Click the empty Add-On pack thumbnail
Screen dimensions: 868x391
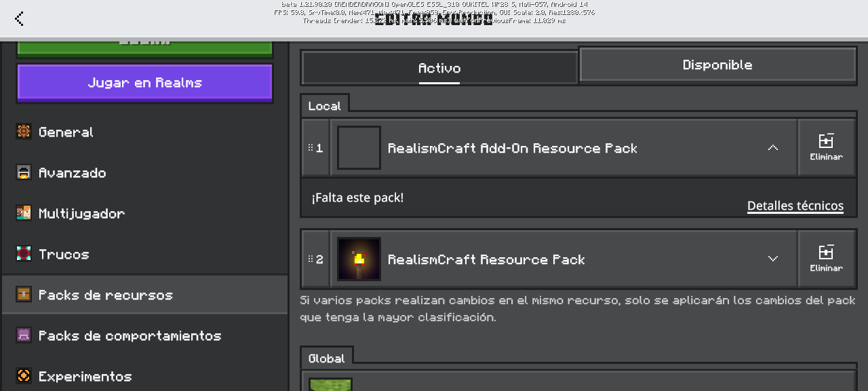(359, 147)
